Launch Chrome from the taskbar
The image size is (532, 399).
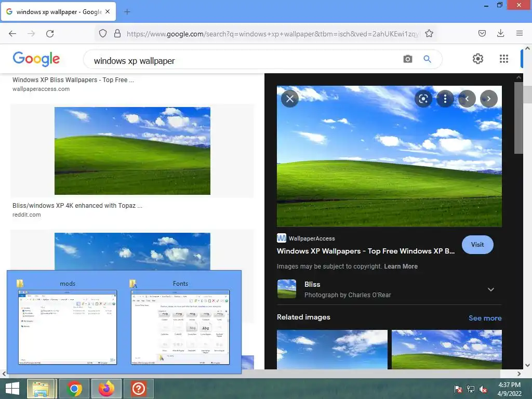[x=74, y=389]
